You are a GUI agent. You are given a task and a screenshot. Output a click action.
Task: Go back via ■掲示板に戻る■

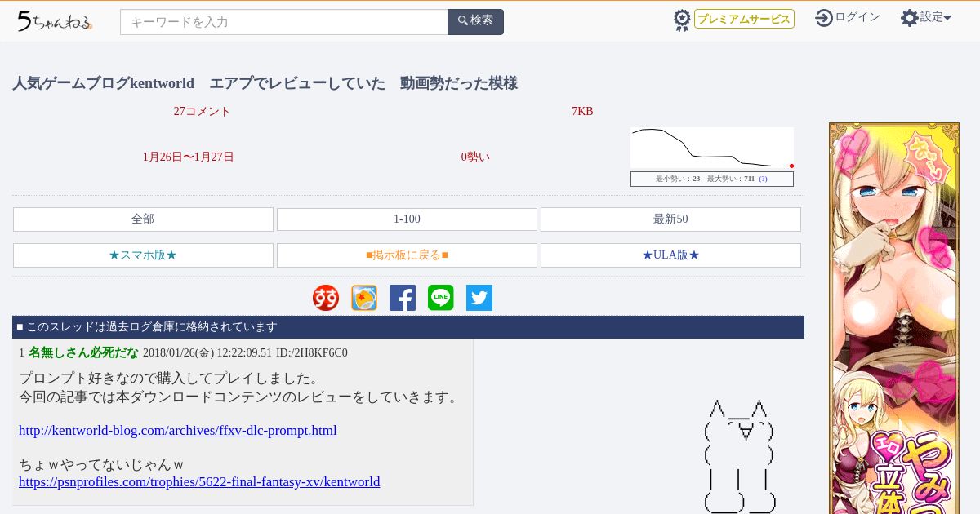pos(407,255)
